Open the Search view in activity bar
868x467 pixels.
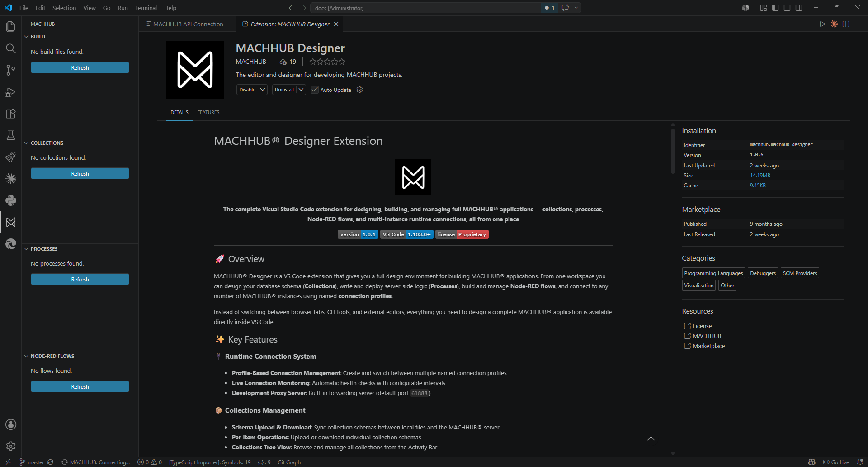(x=10, y=48)
